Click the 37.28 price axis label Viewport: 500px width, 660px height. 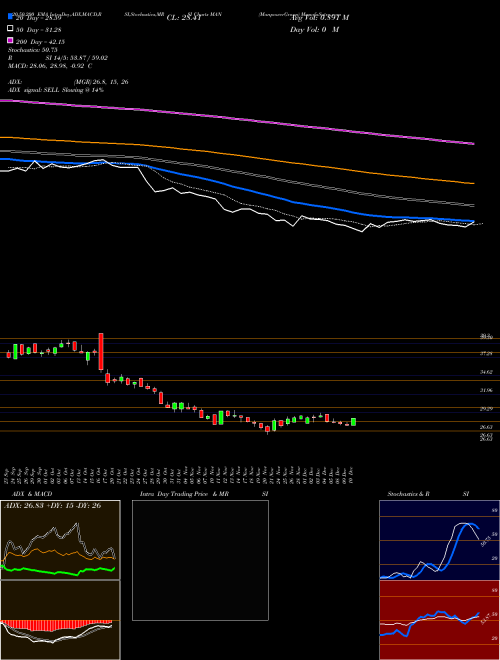[x=487, y=354]
